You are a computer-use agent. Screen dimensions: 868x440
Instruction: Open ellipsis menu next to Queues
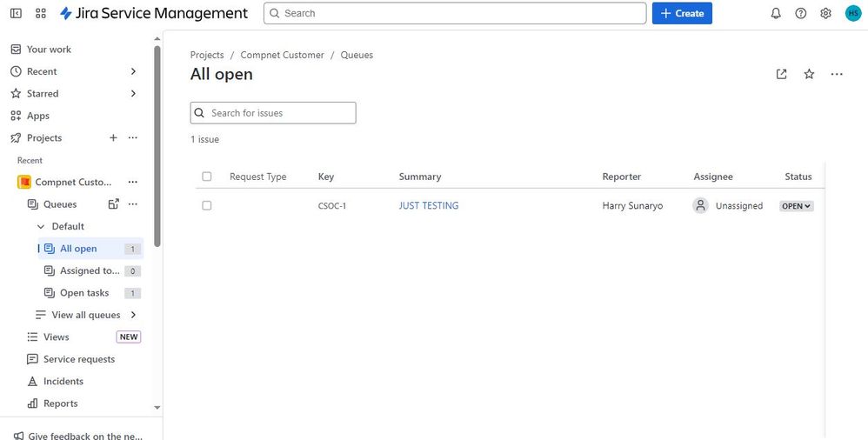[133, 204]
